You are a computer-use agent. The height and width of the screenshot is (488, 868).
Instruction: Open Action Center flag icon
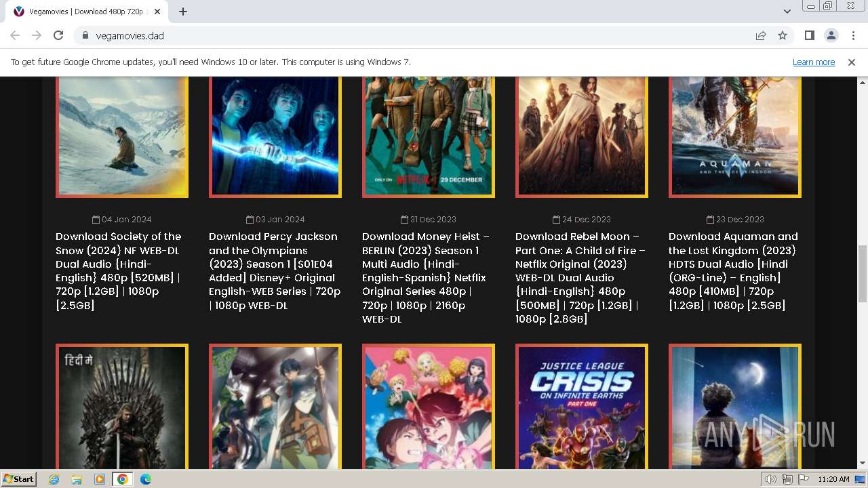coord(804,479)
